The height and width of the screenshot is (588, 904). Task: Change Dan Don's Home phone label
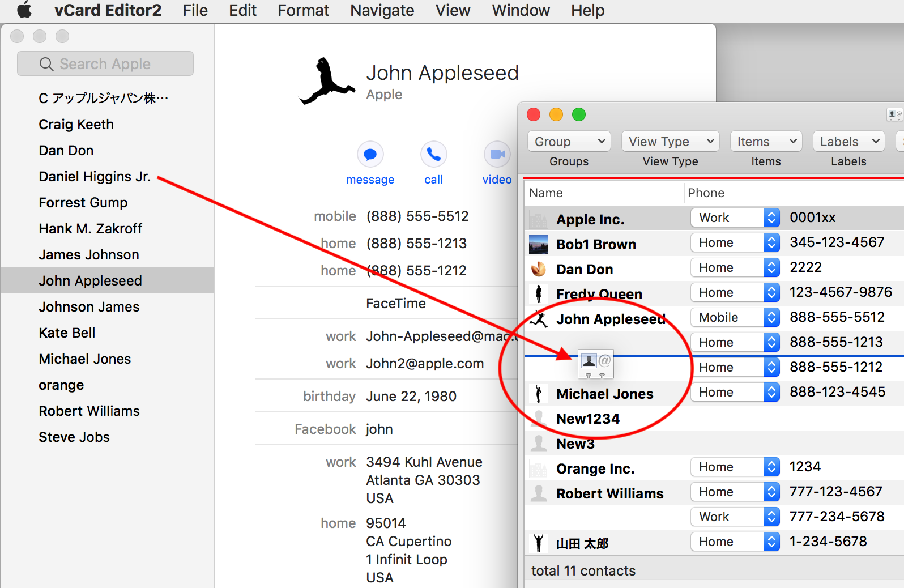point(735,267)
